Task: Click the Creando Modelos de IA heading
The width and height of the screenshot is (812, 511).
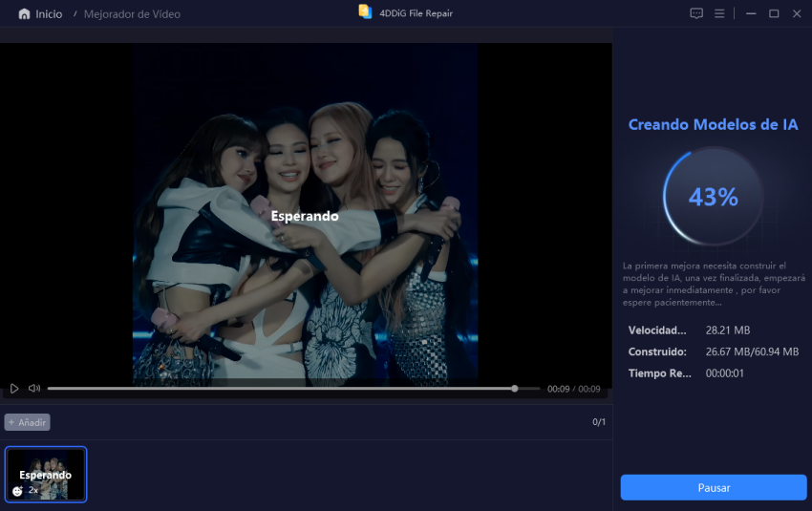Action: 713,125
